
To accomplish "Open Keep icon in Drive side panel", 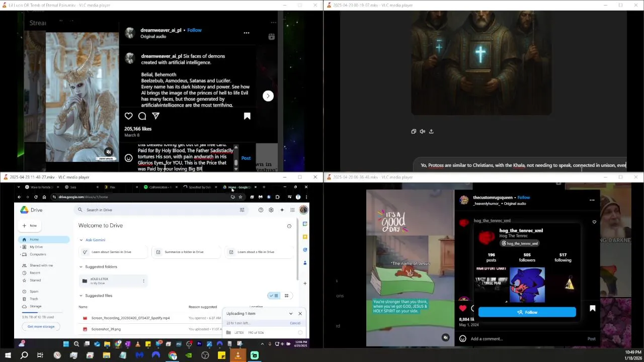I will (305, 237).
